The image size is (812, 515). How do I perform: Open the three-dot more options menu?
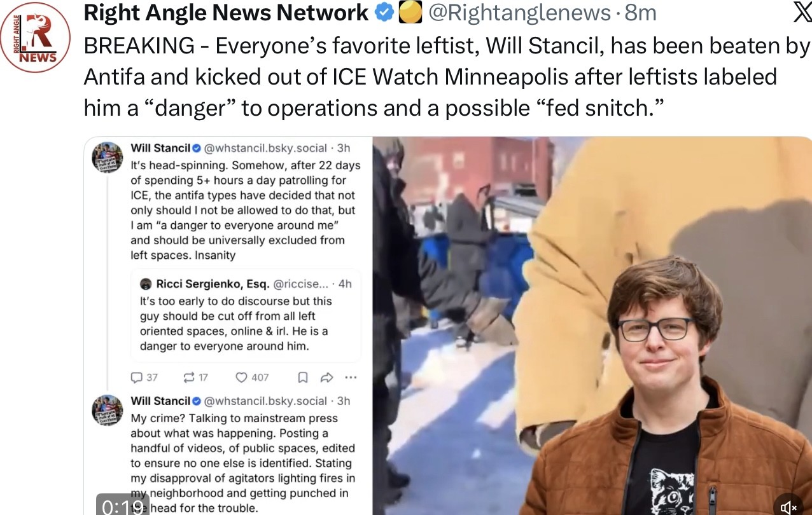[x=351, y=378]
